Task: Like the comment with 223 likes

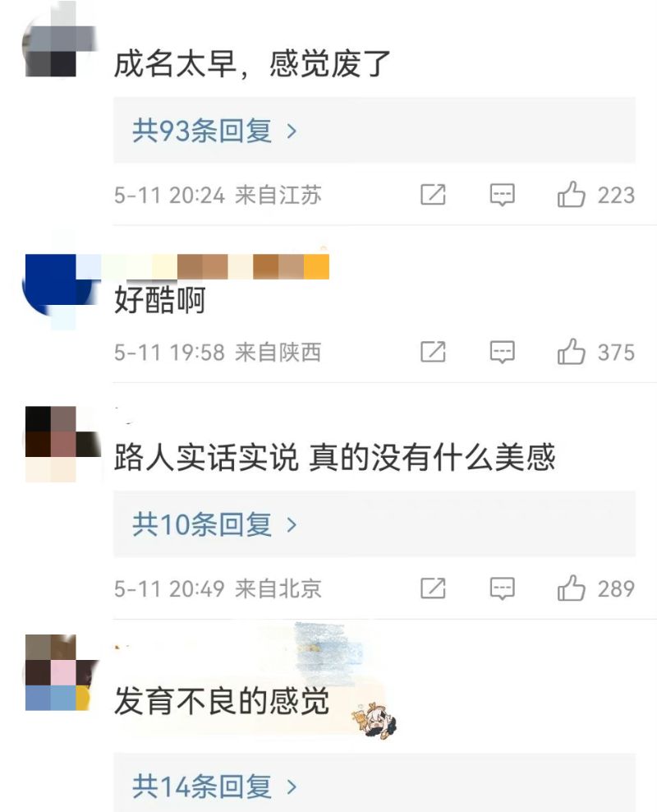Action: point(571,195)
